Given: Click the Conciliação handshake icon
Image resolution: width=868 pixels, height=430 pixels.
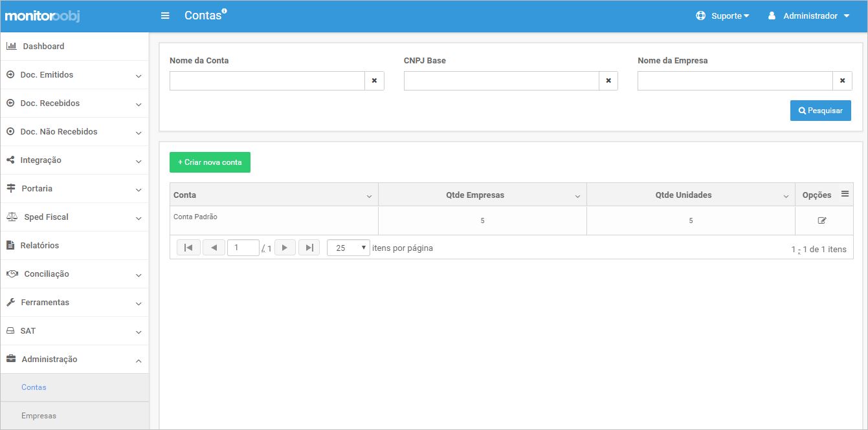Looking at the screenshot, I should click(12, 274).
